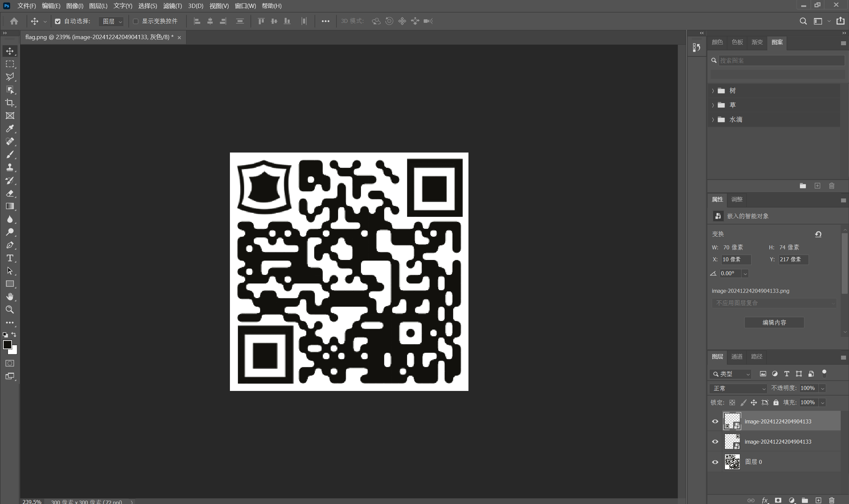Select the Spot Healing Brush tool
Viewport: 849px width, 504px height.
click(10, 141)
